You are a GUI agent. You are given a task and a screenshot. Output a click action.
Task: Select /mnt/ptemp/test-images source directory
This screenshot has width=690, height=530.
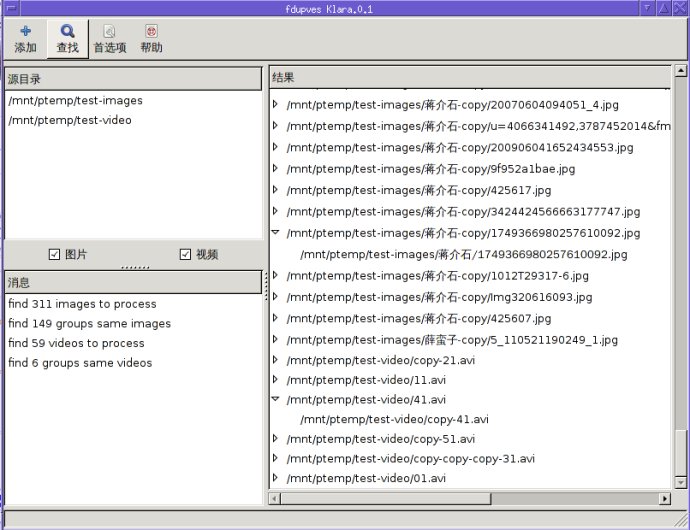(x=75, y=100)
